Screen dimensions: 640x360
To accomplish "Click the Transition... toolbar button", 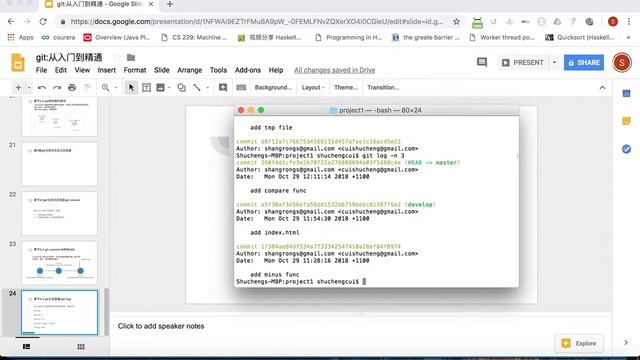I will (x=383, y=87).
